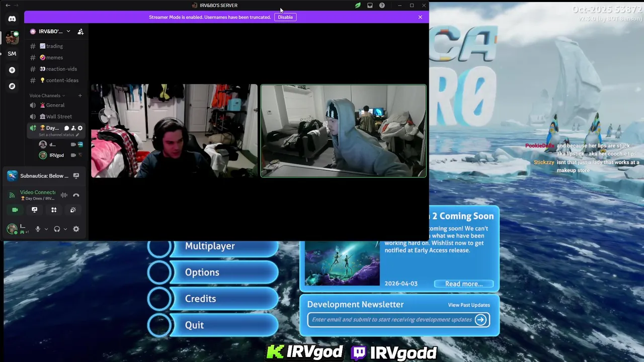This screenshot has width=644, height=362.
Task: Toggle the green camera button off
Action: coord(15,210)
